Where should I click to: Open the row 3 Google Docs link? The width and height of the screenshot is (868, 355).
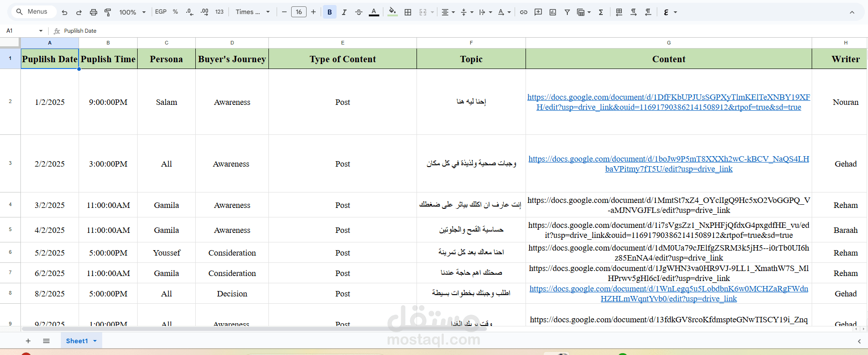click(x=669, y=164)
